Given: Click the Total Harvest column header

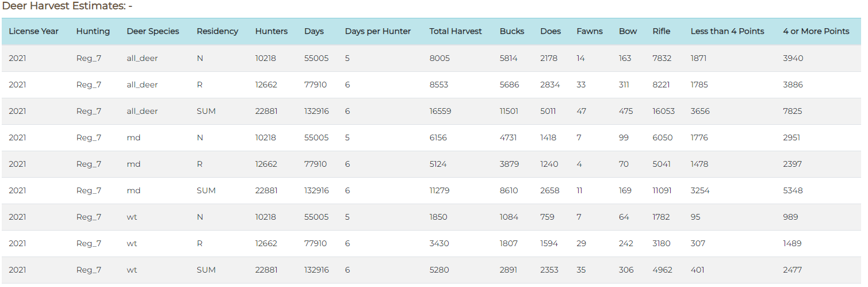Looking at the screenshot, I should (456, 32).
